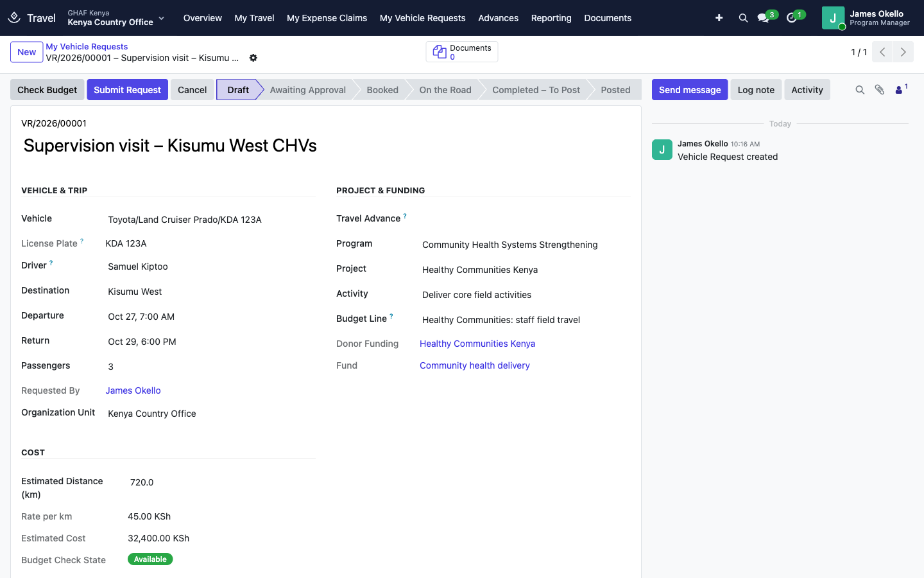Open the Vehicle selection field
Viewport: 924px width, 578px height.
pyautogui.click(x=210, y=220)
